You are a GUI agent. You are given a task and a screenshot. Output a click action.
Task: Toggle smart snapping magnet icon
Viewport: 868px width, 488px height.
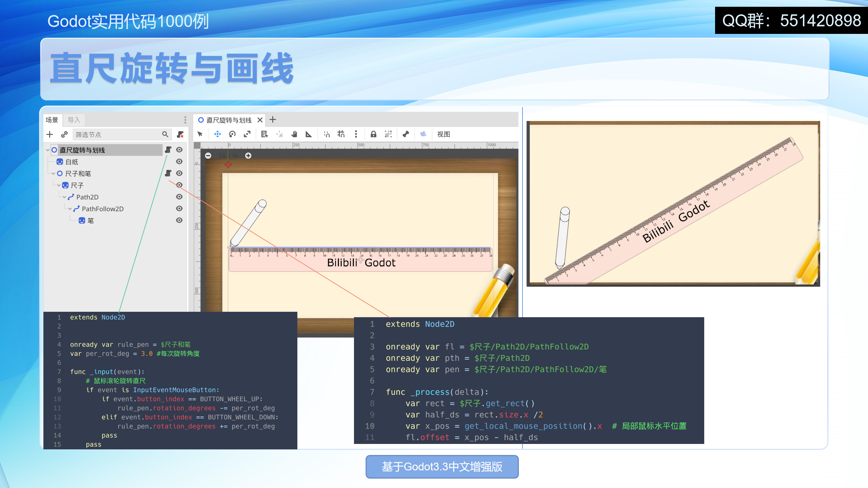coord(327,134)
